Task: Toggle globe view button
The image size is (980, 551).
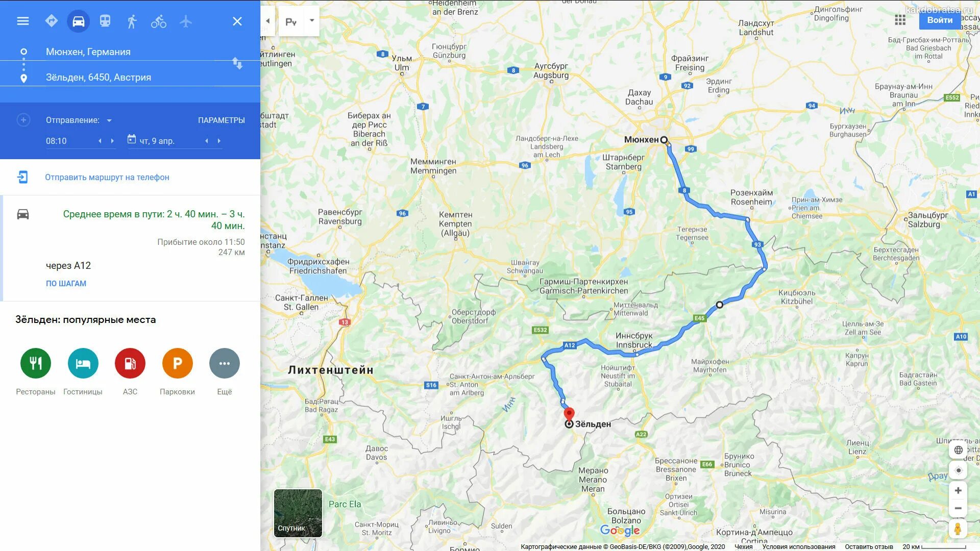Action: pyautogui.click(x=958, y=450)
